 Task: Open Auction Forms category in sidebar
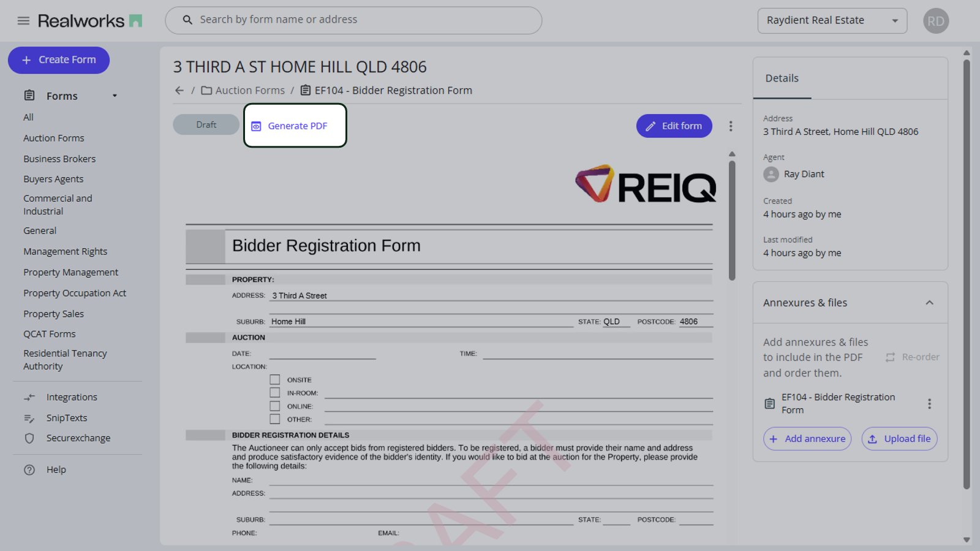(x=54, y=139)
